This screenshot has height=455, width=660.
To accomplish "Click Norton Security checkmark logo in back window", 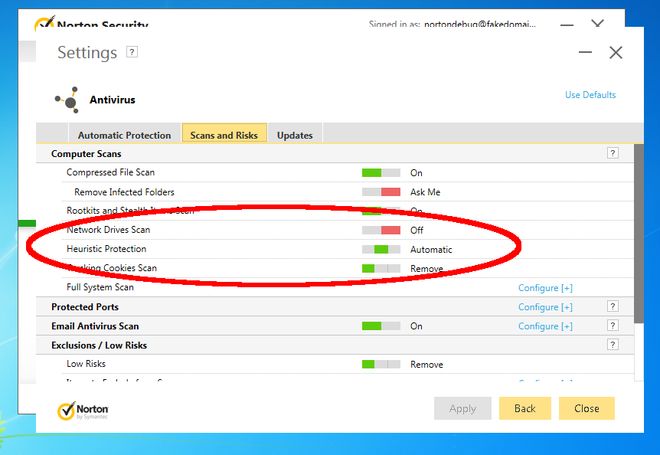I will click(x=44, y=23).
